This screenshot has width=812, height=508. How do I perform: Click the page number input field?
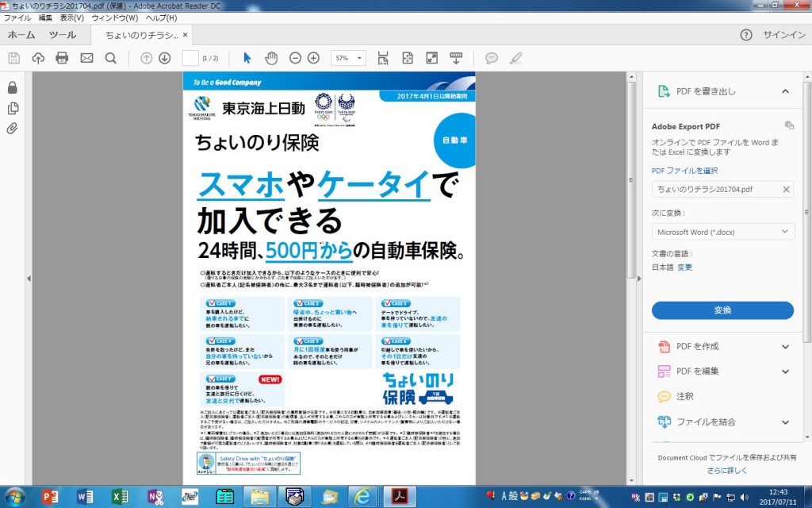(x=190, y=58)
